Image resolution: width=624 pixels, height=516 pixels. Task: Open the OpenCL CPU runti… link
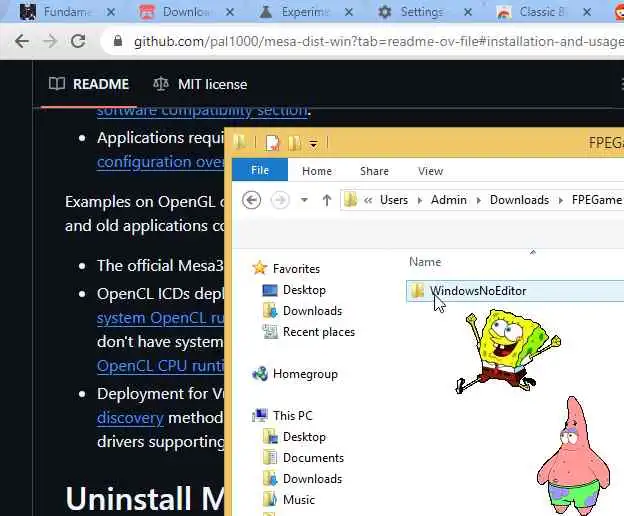160,366
